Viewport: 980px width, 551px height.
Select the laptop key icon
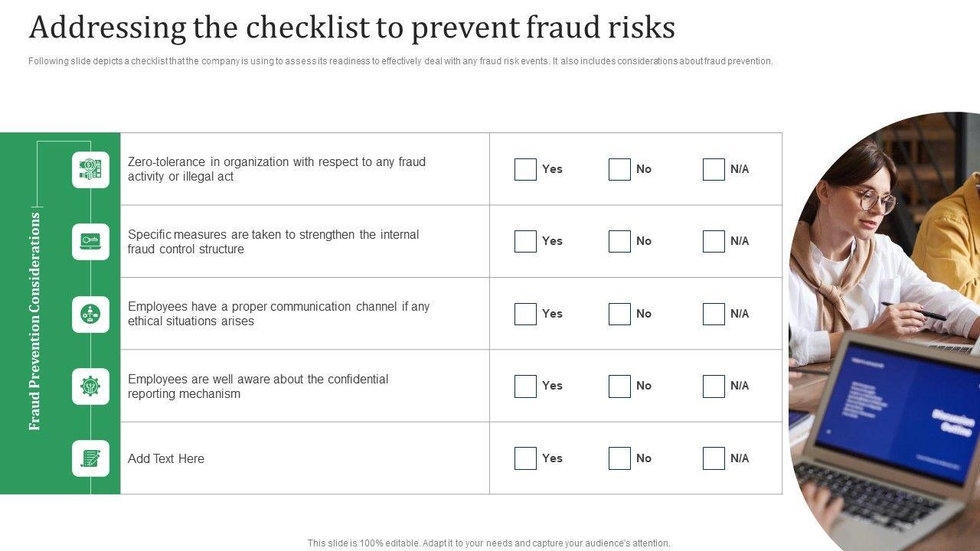click(x=91, y=242)
